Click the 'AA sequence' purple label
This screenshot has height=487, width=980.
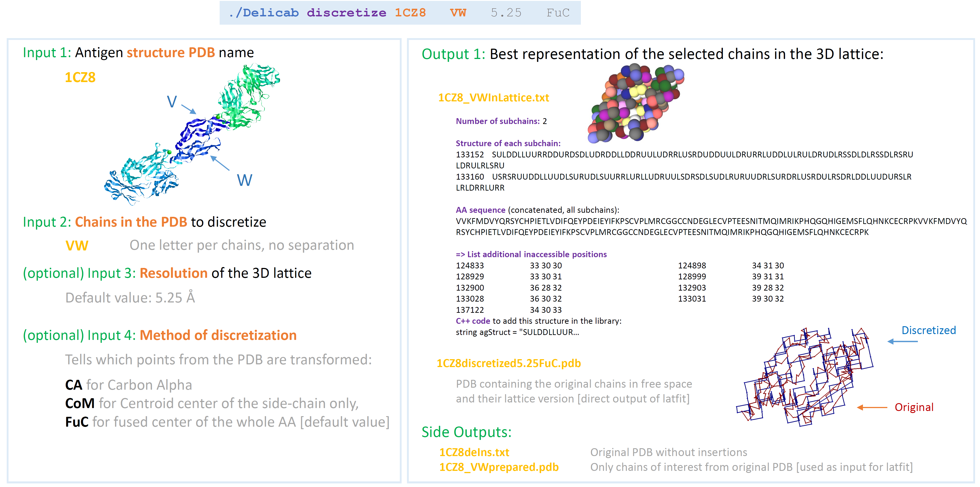pyautogui.click(x=481, y=210)
